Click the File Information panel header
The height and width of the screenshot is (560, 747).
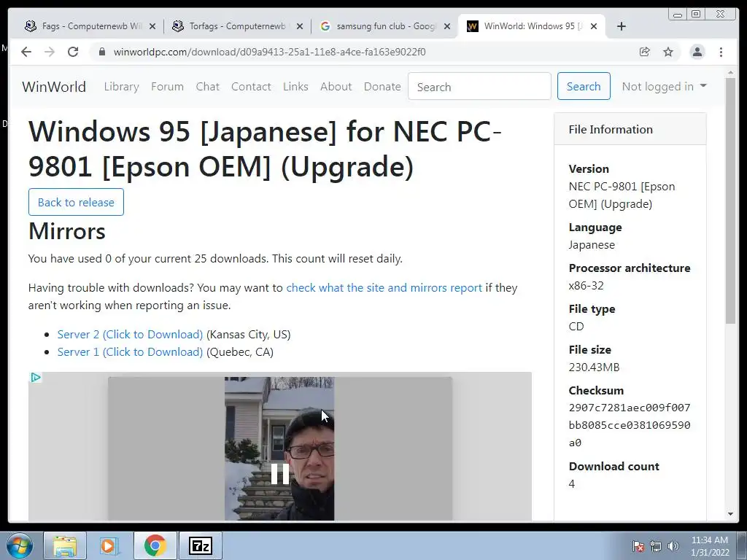point(630,129)
